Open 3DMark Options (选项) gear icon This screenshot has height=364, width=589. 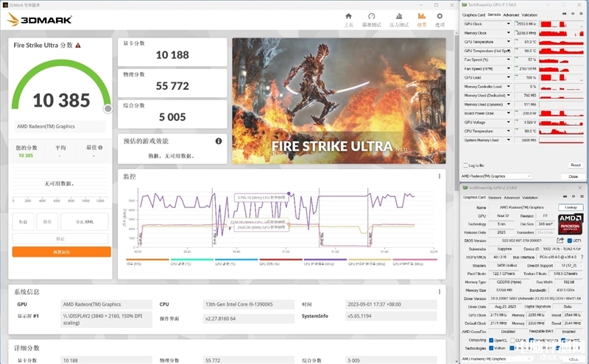point(440,16)
